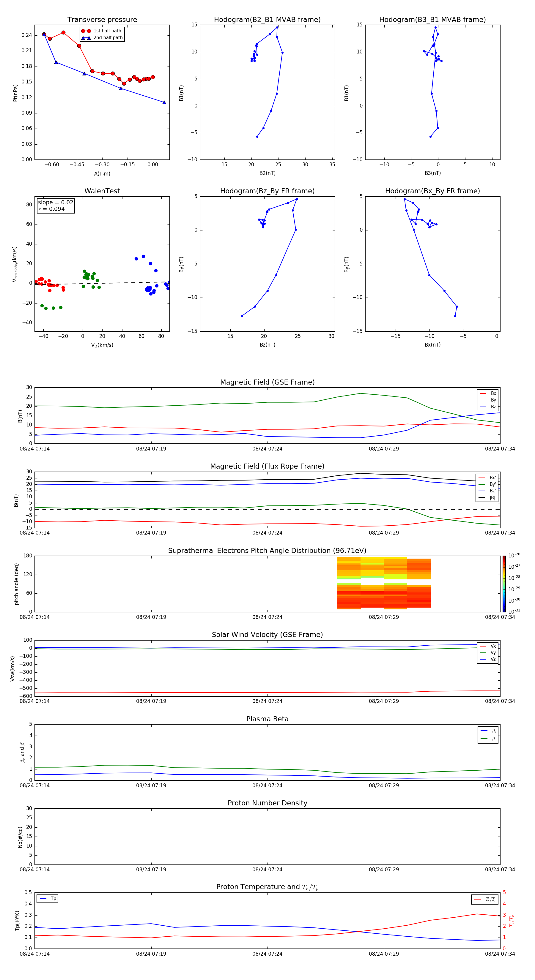Select 'By' in the GSE magnetic field legend

(x=488, y=400)
